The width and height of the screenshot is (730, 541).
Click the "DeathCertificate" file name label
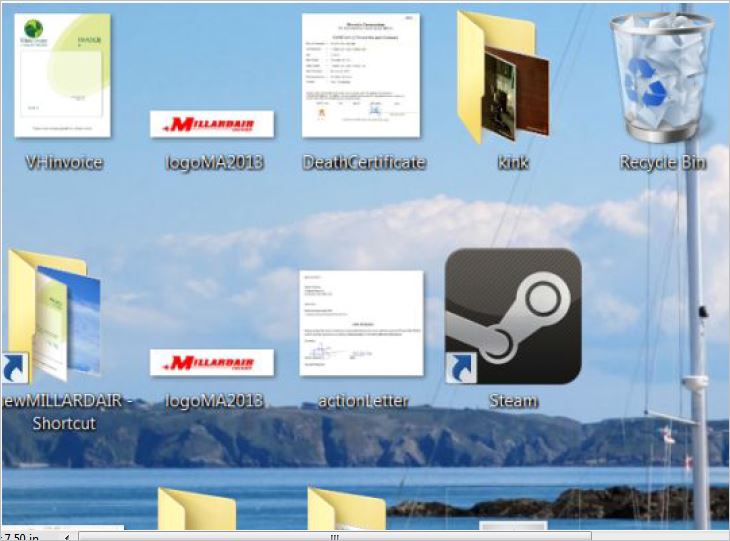[x=364, y=163]
